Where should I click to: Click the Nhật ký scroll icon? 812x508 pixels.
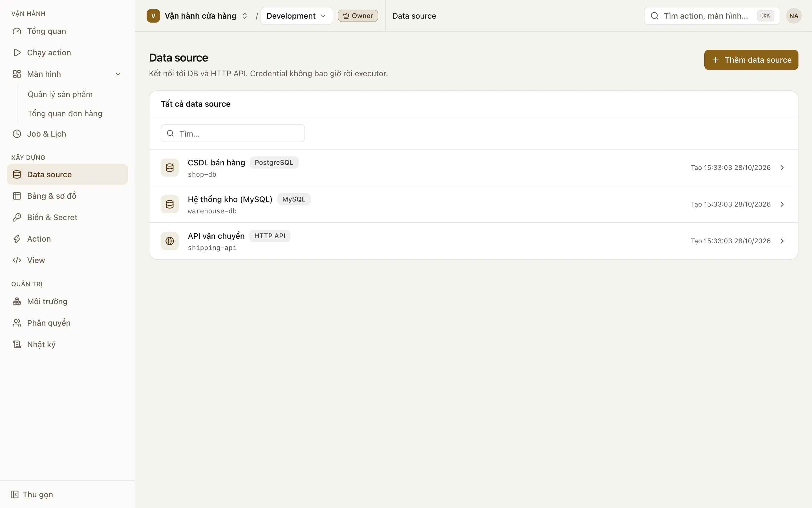click(17, 344)
